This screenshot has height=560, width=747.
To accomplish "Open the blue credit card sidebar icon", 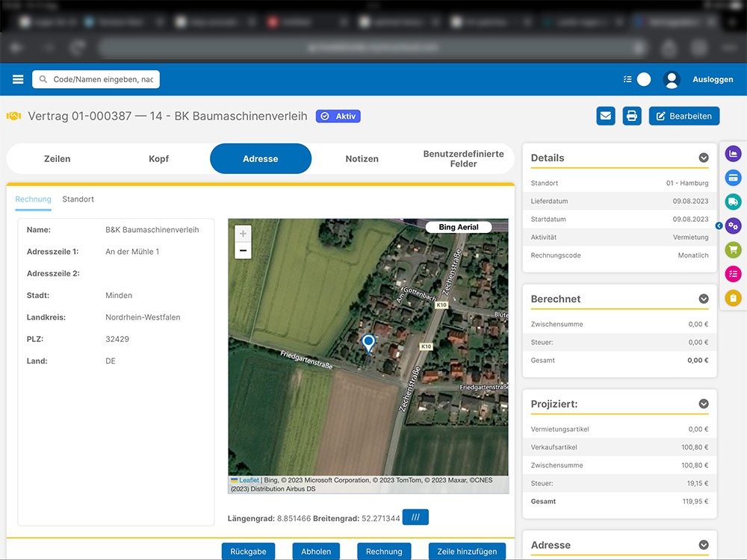I will 734,178.
